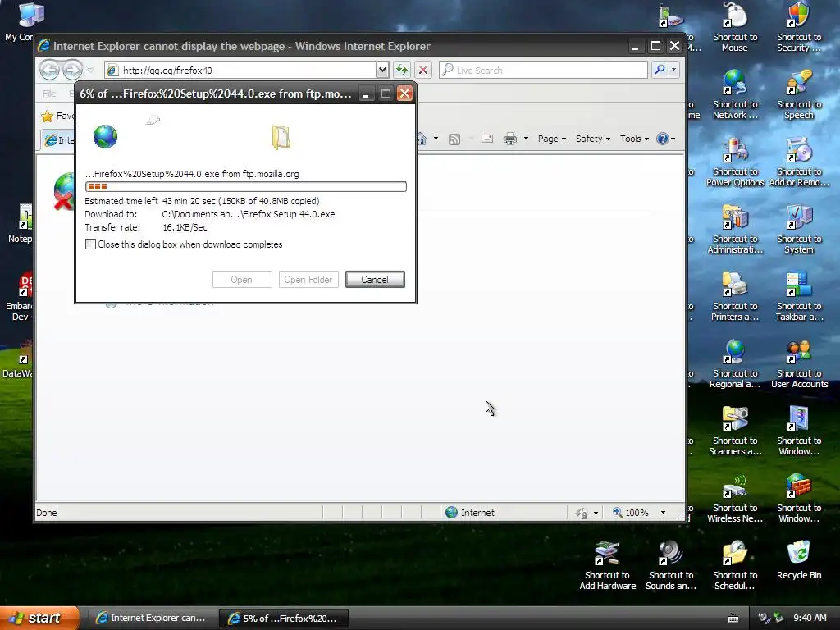
Task: Open the File menu in Internet Explorer
Action: point(49,94)
